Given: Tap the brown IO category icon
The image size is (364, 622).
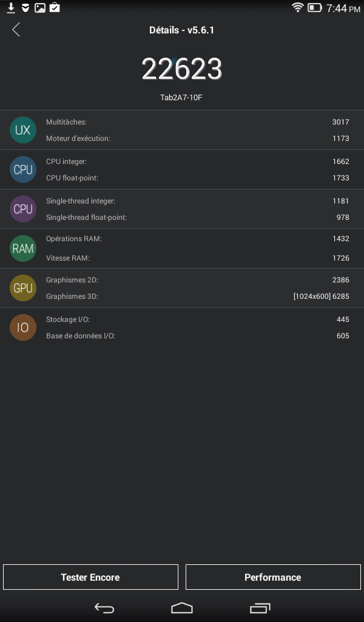Looking at the screenshot, I should coord(23,327).
